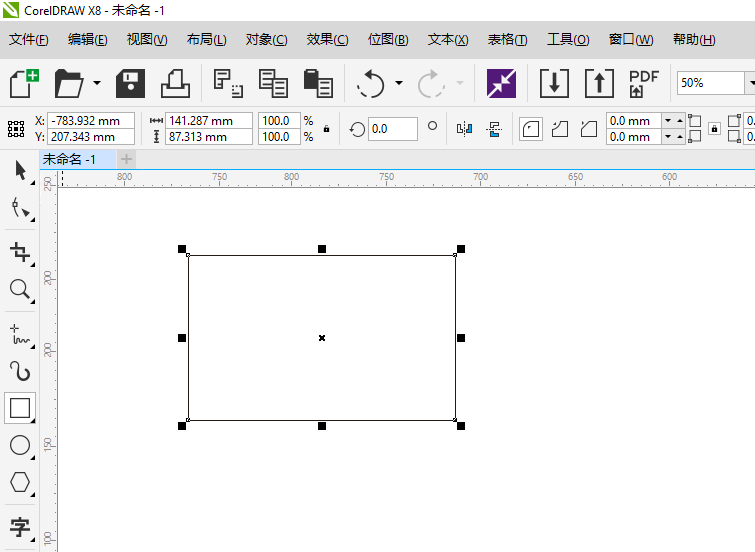Expand the Open folder dropdown arrow
The image size is (755, 552).
(x=97, y=83)
